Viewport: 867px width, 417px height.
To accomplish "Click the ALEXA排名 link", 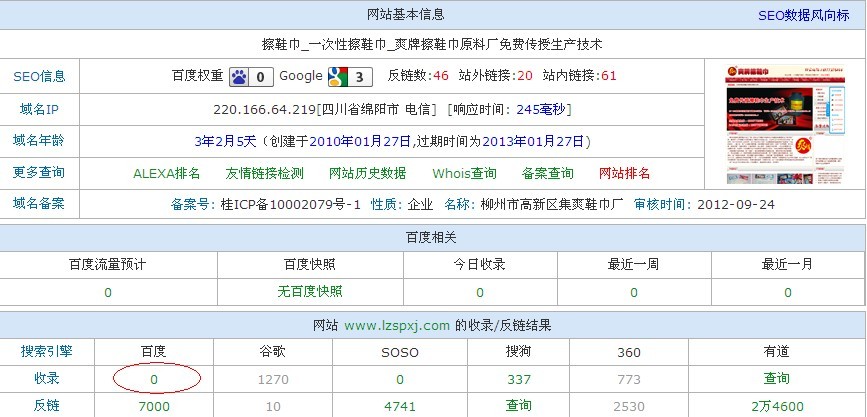I will 166,174.
